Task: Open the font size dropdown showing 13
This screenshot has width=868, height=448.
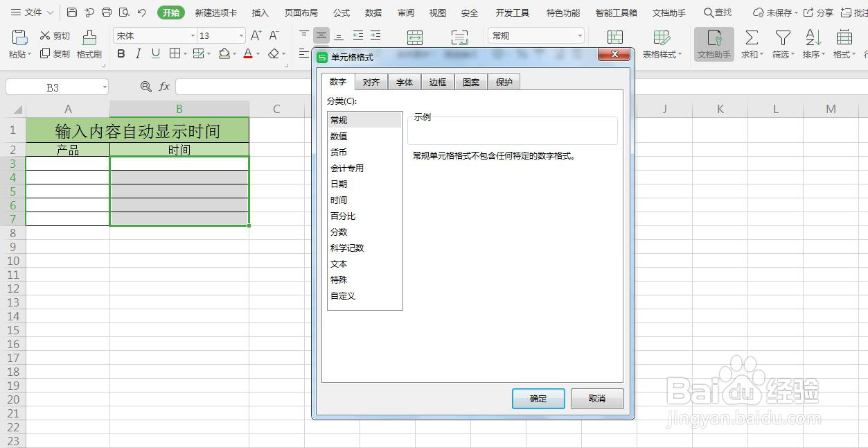Action: coord(241,35)
